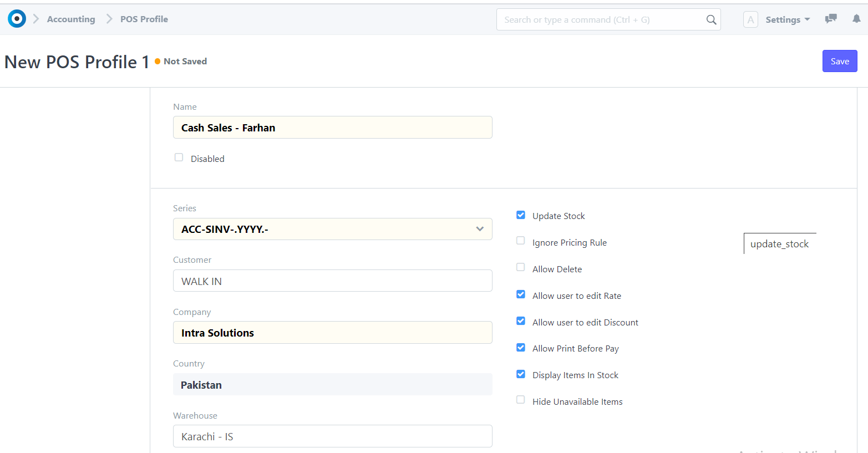Enable the Ignore Pricing Rule checkbox
Image resolution: width=868 pixels, height=453 pixels.
(x=520, y=240)
